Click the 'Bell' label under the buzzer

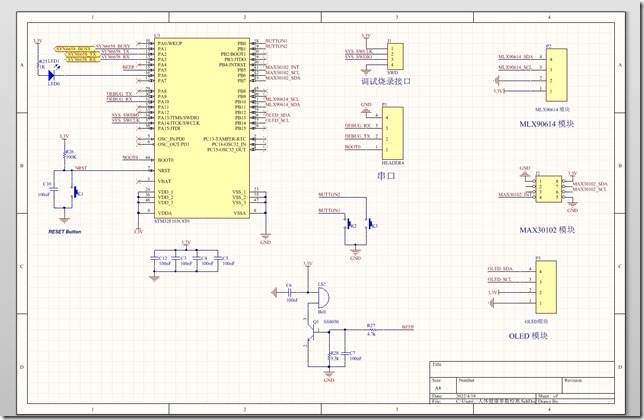coord(322,312)
